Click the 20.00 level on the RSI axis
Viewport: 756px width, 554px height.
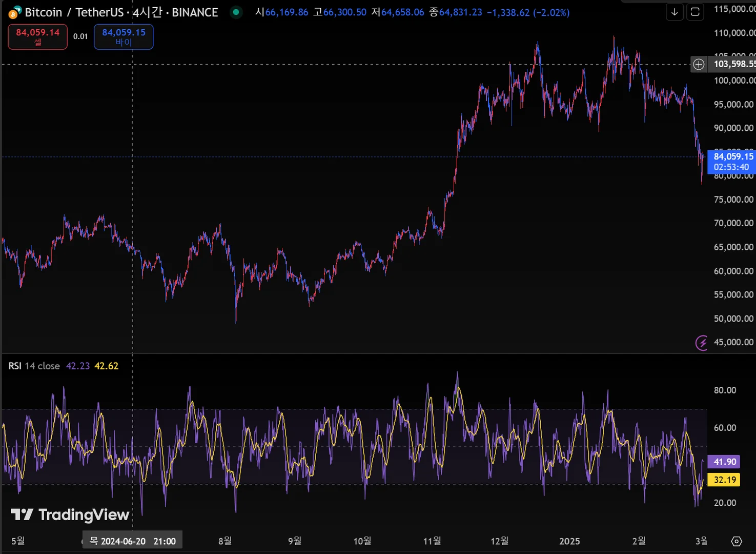(725, 503)
